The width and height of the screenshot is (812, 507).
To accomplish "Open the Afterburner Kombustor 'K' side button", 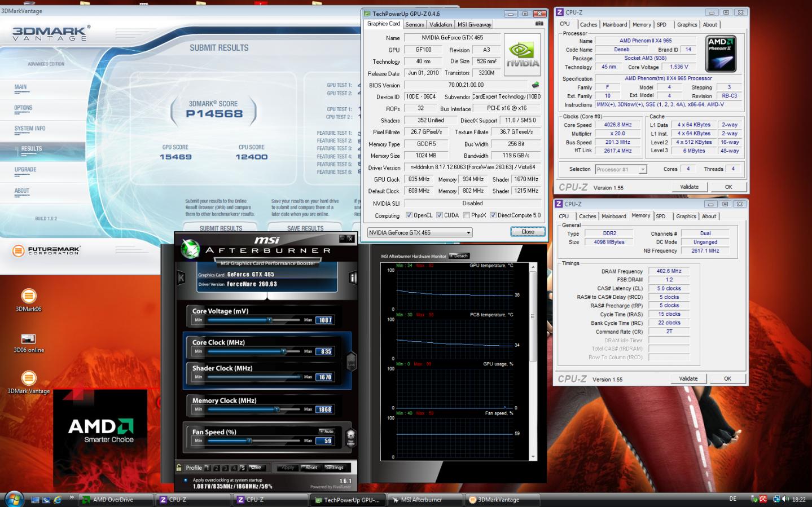I will pyautogui.click(x=181, y=277).
